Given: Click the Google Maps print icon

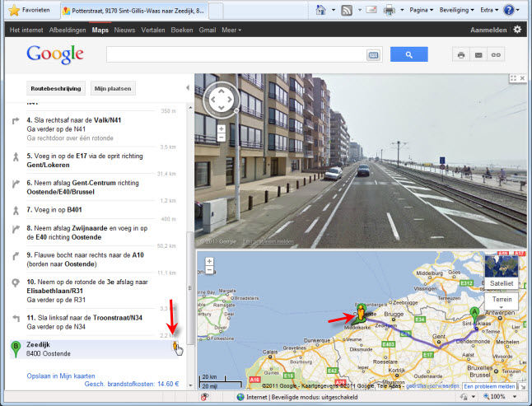Looking at the screenshot, I should tap(461, 55).
